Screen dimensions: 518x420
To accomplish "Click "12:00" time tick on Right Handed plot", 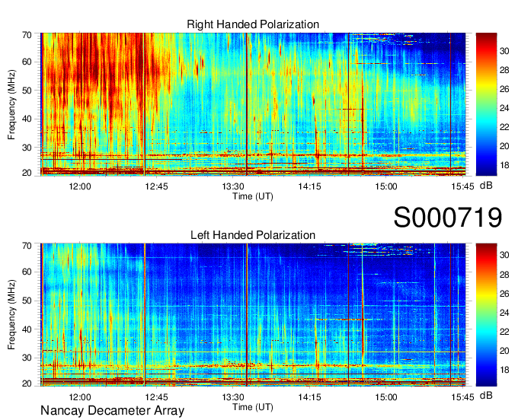I will (x=80, y=186).
